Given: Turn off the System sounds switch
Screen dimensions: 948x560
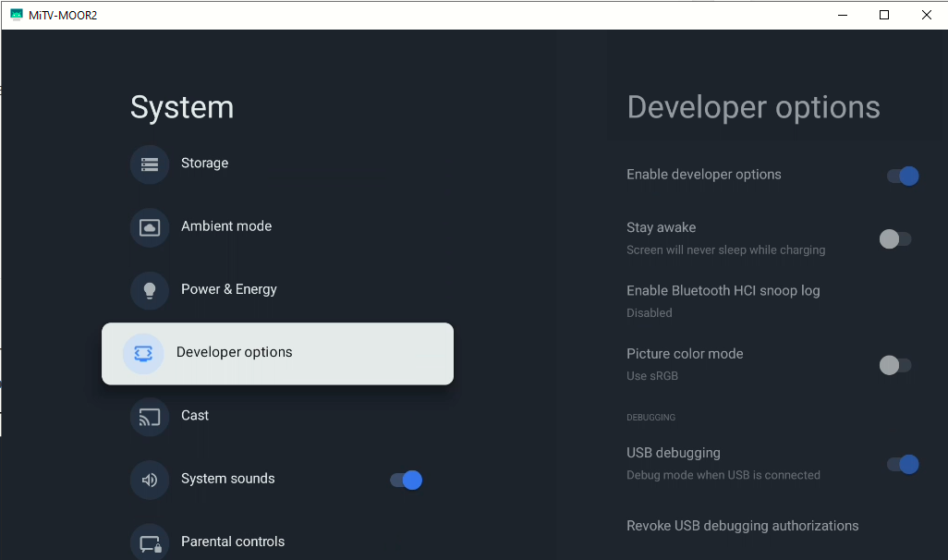Looking at the screenshot, I should tap(407, 480).
